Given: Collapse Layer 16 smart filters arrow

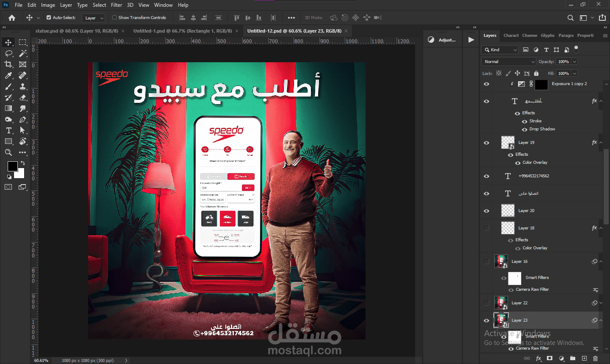Looking at the screenshot, I should click(601, 262).
